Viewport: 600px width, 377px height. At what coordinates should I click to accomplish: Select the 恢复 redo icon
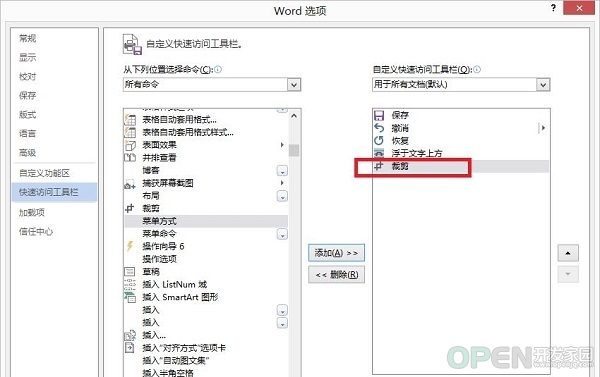tap(379, 140)
